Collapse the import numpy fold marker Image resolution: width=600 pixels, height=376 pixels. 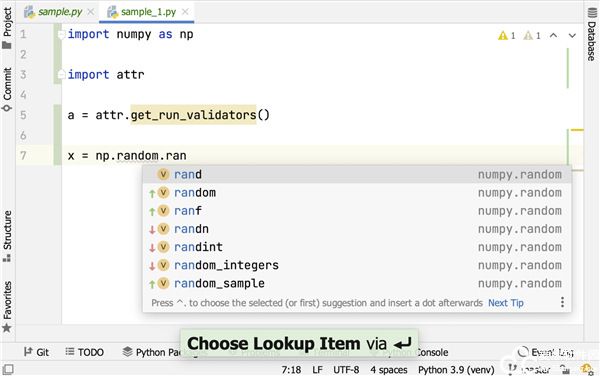60,34
